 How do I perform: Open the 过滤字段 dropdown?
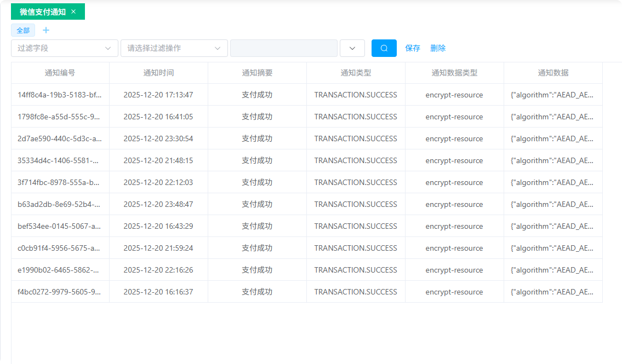pos(64,48)
